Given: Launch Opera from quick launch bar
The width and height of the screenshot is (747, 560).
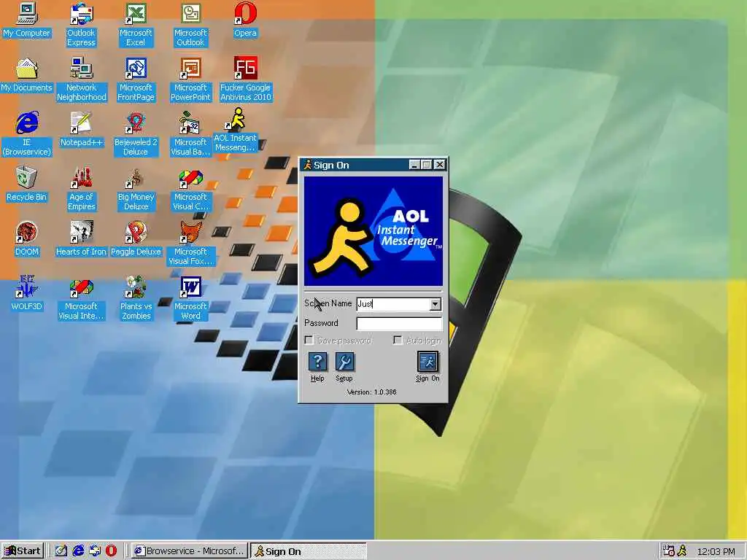Looking at the screenshot, I should click(111, 551).
